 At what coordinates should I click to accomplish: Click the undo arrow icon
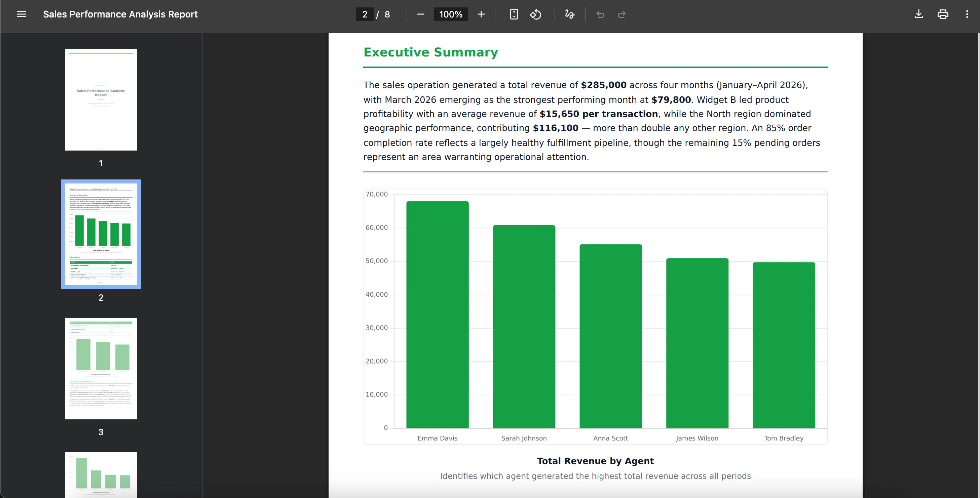[x=600, y=14]
